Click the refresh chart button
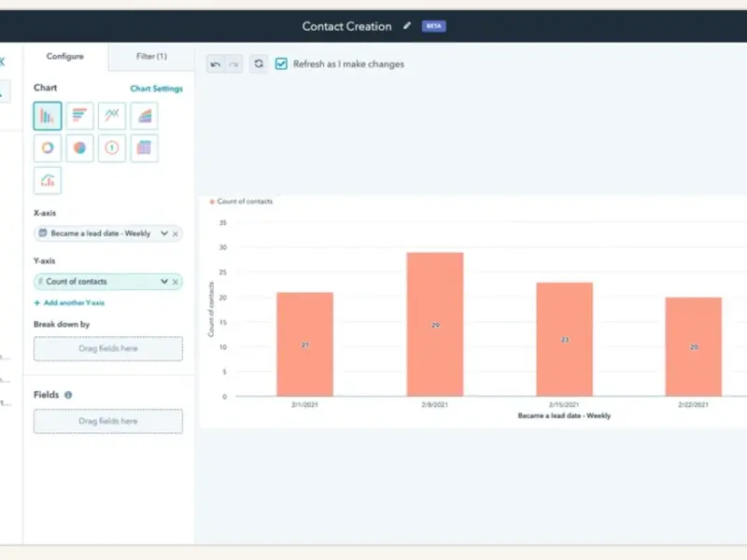 click(259, 63)
